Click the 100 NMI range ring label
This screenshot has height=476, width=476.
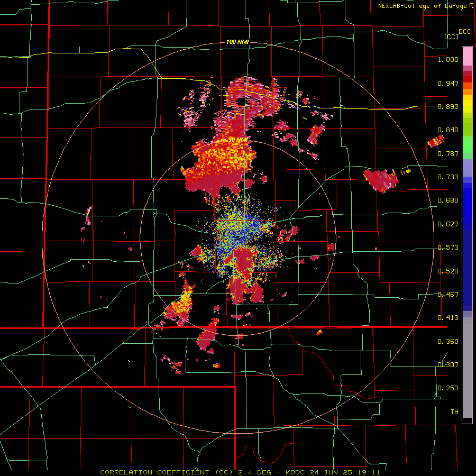[x=237, y=42]
